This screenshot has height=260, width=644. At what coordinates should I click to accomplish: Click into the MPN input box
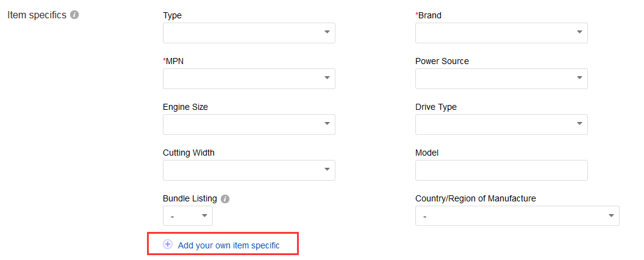pos(241,78)
